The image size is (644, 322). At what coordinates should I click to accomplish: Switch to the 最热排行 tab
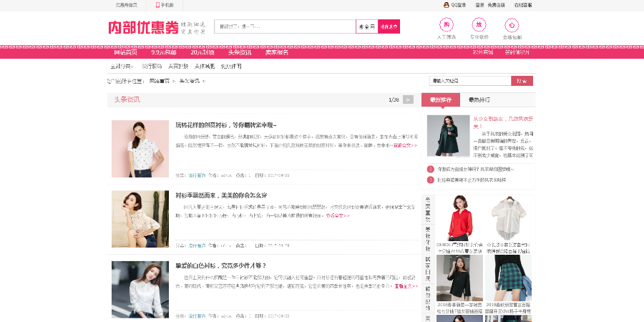point(479,99)
